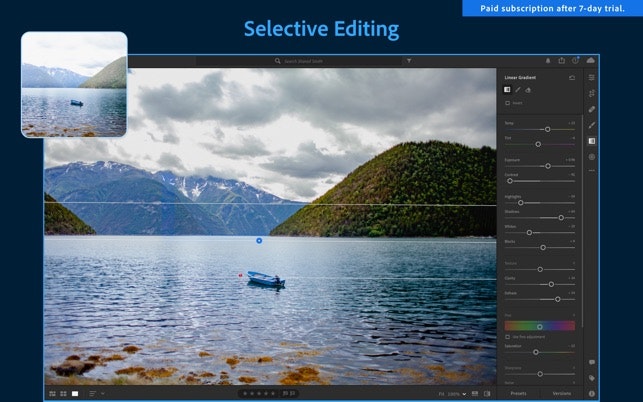Screen dimensions: 643x402
Task: Open the Versions tab
Action: (561, 393)
